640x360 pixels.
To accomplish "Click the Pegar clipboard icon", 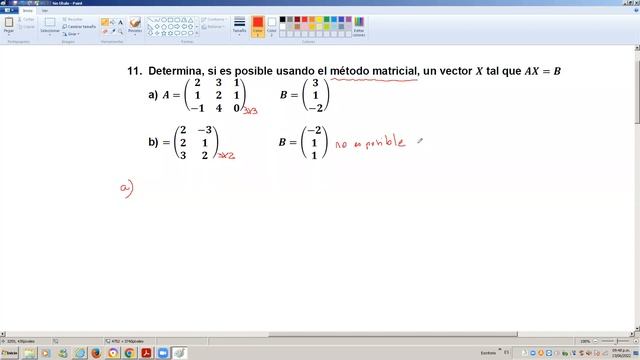I will (9, 22).
